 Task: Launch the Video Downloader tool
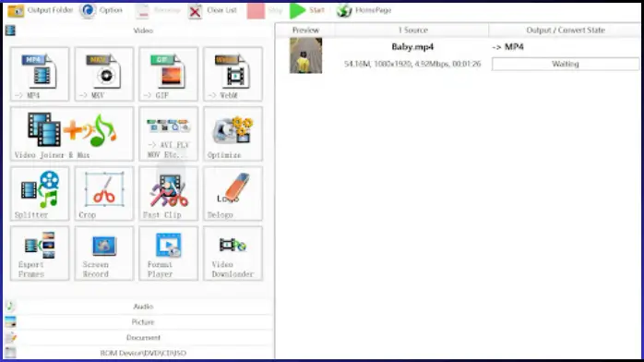[233, 253]
